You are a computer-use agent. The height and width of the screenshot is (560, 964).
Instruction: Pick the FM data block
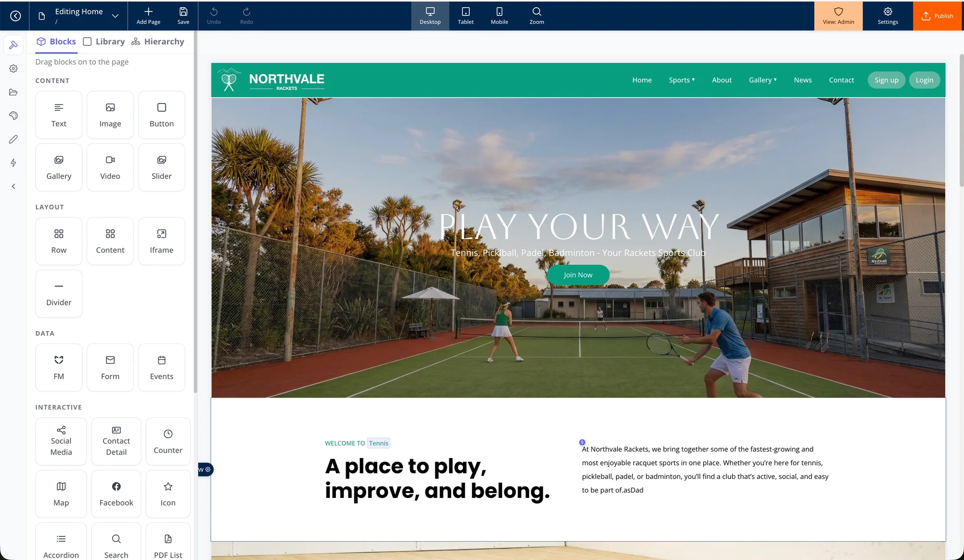pyautogui.click(x=59, y=367)
